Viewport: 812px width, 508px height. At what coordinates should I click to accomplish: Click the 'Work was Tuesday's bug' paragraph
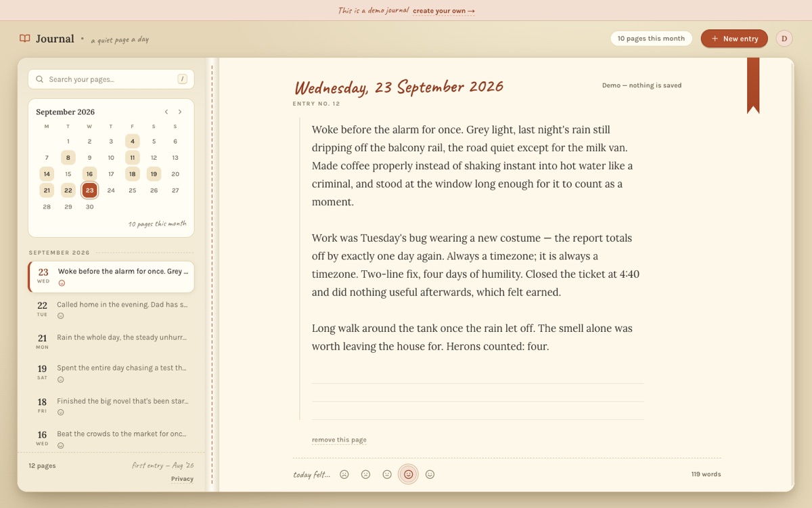tap(476, 265)
